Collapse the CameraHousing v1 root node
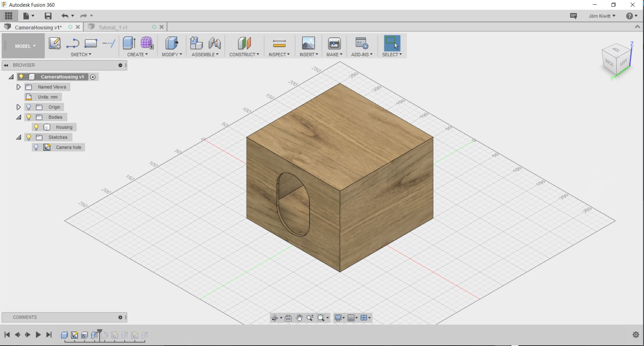Screen dimensions: 644x346 coord(11,77)
